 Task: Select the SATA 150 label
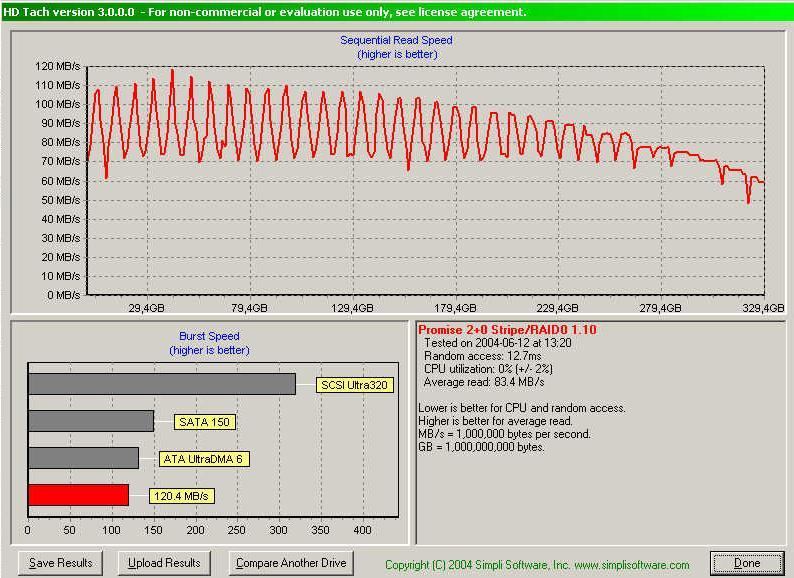pos(205,422)
